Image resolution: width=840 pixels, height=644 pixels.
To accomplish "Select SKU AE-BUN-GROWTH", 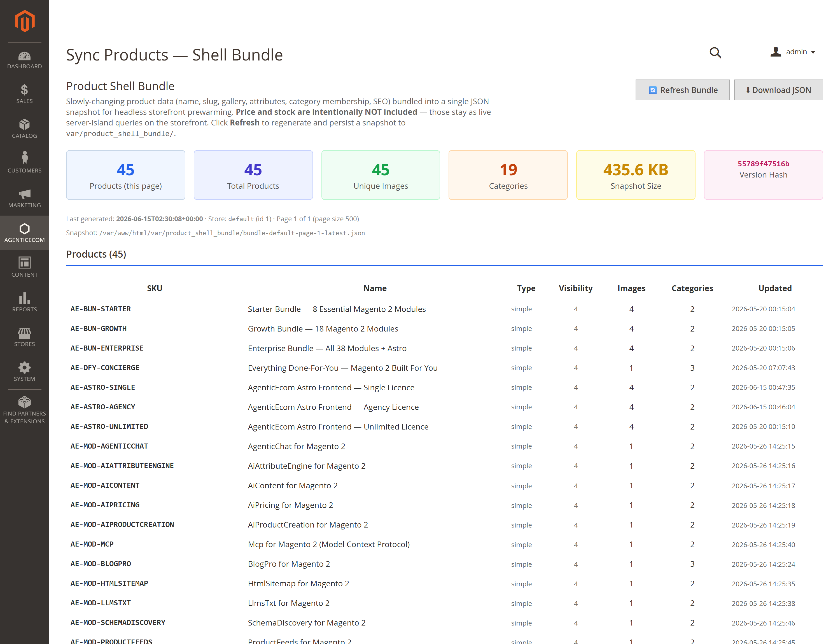I will pyautogui.click(x=98, y=328).
